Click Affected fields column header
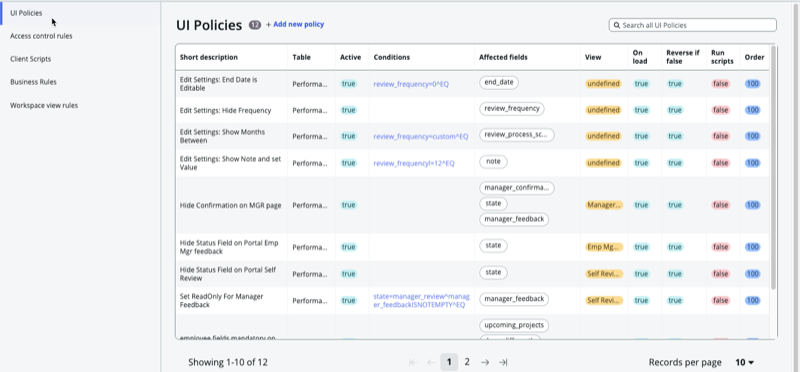 click(x=503, y=57)
